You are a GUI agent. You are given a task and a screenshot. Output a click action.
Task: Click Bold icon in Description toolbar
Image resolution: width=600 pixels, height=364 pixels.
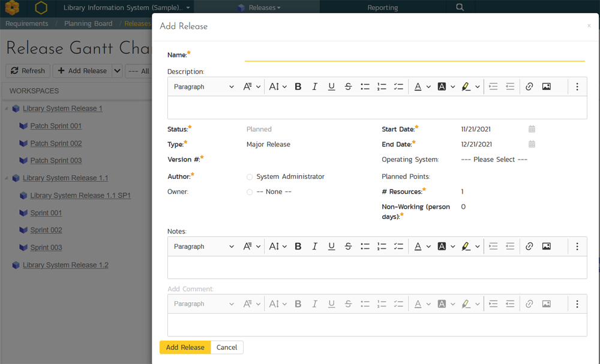point(298,87)
